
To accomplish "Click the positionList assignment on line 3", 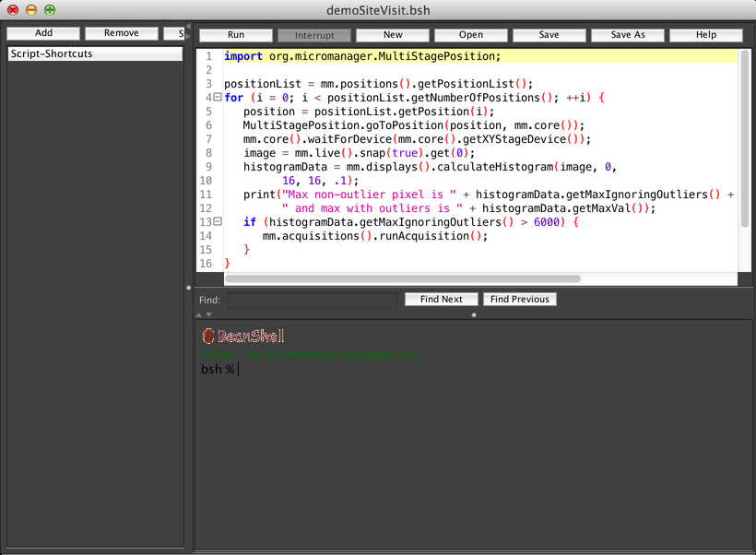I will 379,84.
